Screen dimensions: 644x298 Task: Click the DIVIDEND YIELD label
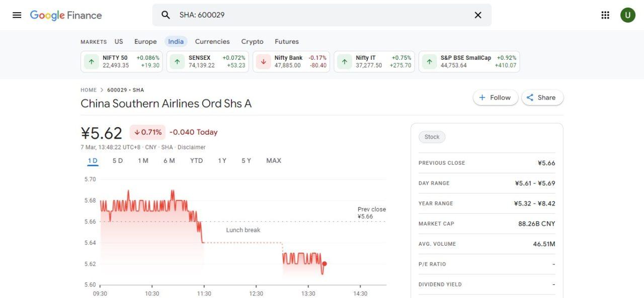[440, 284]
